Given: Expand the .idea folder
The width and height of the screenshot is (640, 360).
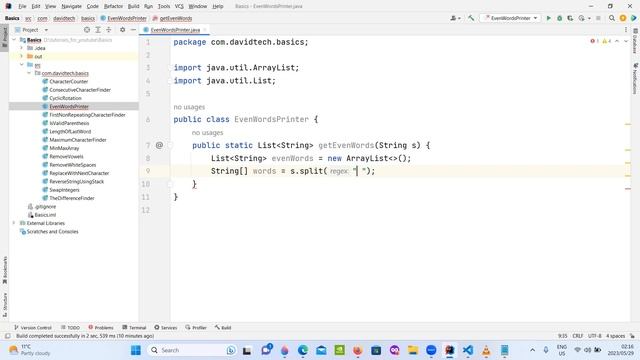Looking at the screenshot, I should [x=22, y=48].
